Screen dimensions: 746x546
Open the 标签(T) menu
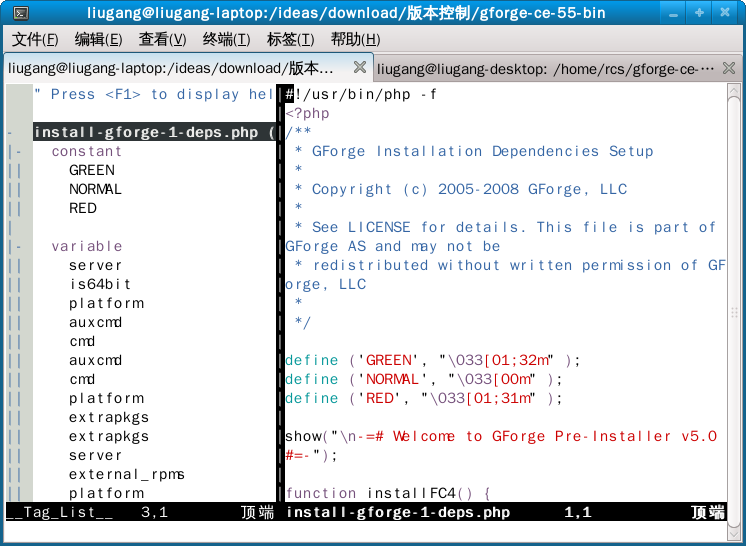point(291,39)
